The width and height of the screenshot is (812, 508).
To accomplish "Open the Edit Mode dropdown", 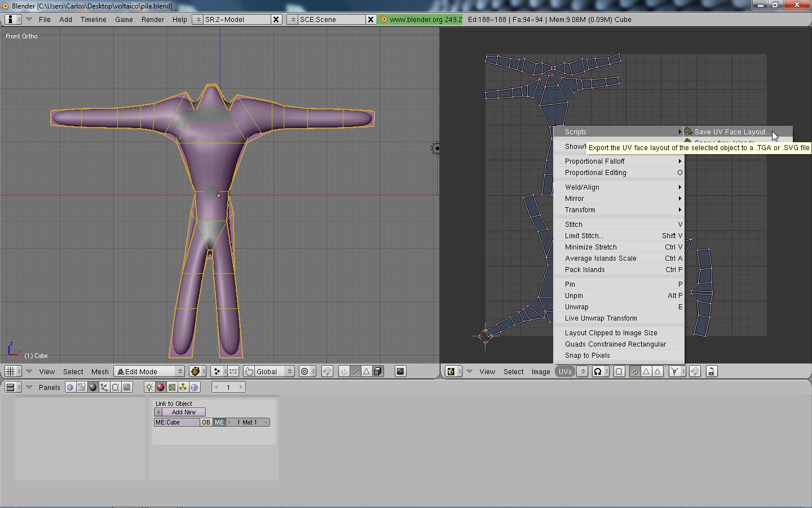I will pyautogui.click(x=149, y=371).
